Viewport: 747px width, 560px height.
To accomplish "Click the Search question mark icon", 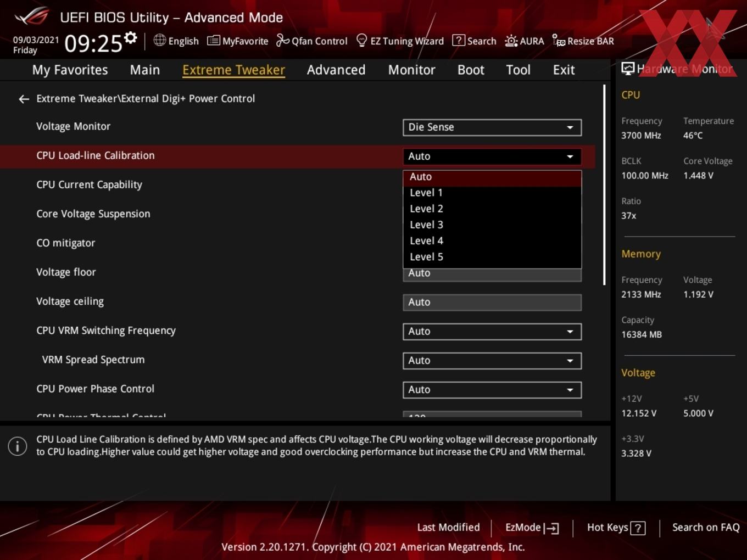I will click(x=458, y=41).
